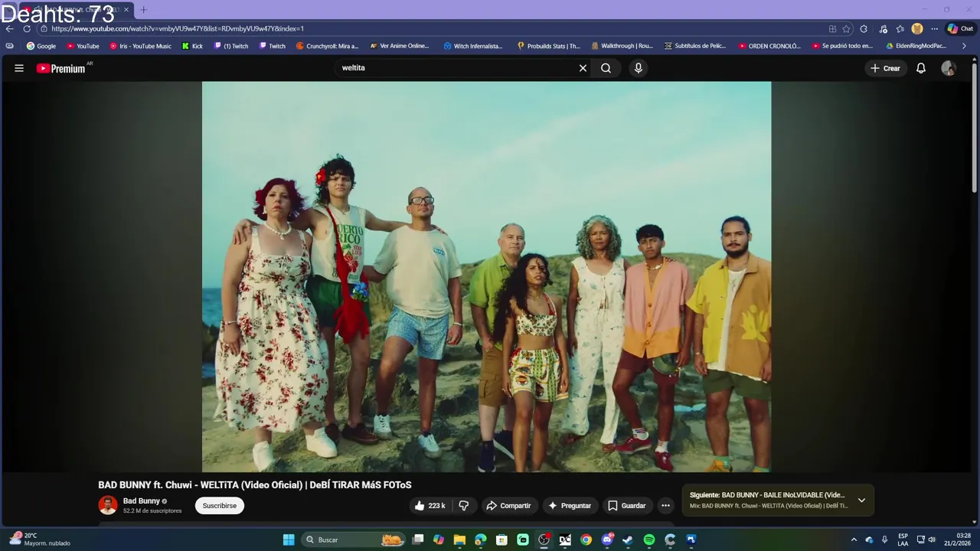The width and height of the screenshot is (980, 551).
Task: Share the video via Compartir
Action: tap(509, 506)
